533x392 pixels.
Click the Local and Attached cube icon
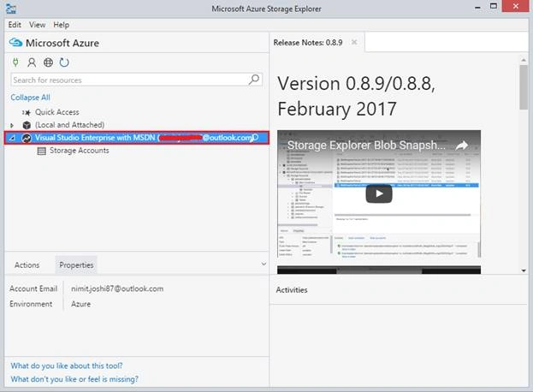pyautogui.click(x=27, y=125)
